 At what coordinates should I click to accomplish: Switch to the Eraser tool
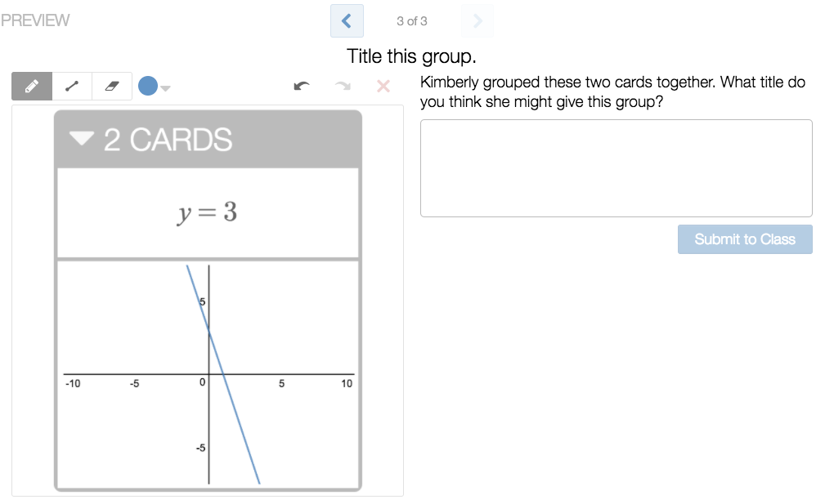coord(113,85)
